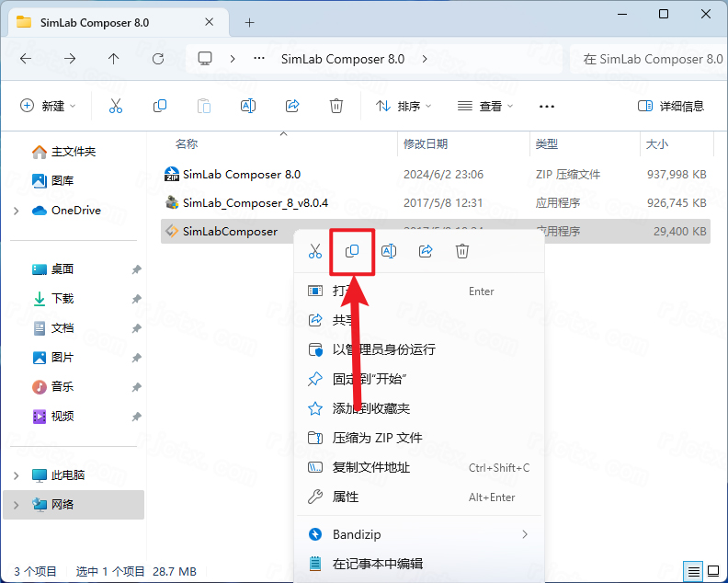Click the Copy icon in the toolbar
This screenshot has width=728, height=583.
pyautogui.click(x=160, y=106)
